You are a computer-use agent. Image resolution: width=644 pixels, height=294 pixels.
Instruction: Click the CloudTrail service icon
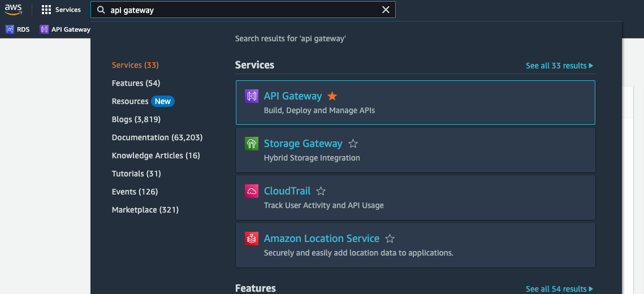252,191
